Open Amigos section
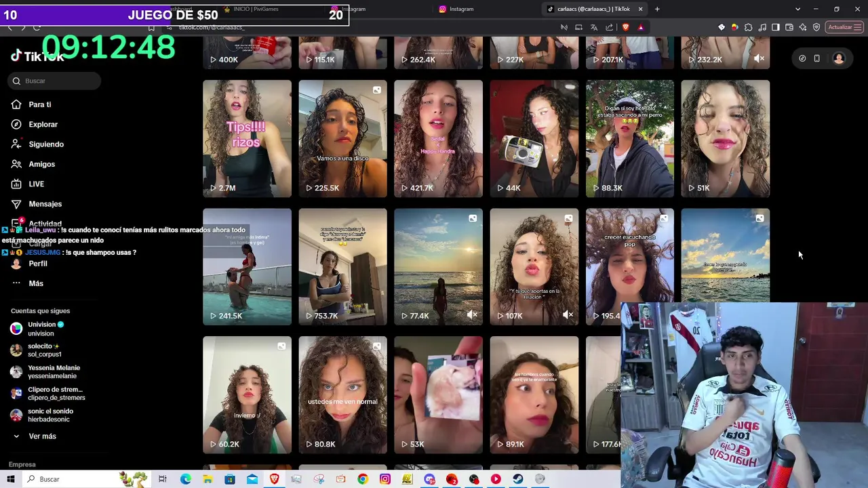Viewport: 868px width, 488px height. pyautogui.click(x=33, y=164)
